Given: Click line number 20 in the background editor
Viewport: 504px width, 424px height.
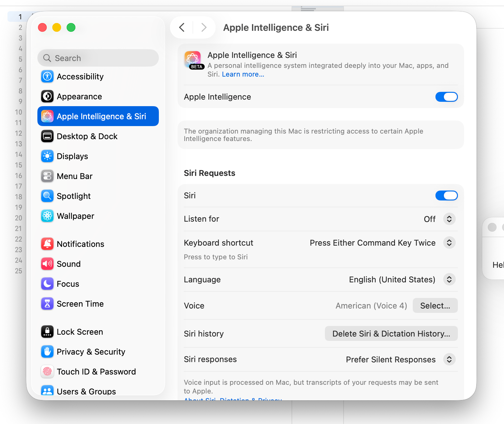Looking at the screenshot, I should [x=19, y=218].
